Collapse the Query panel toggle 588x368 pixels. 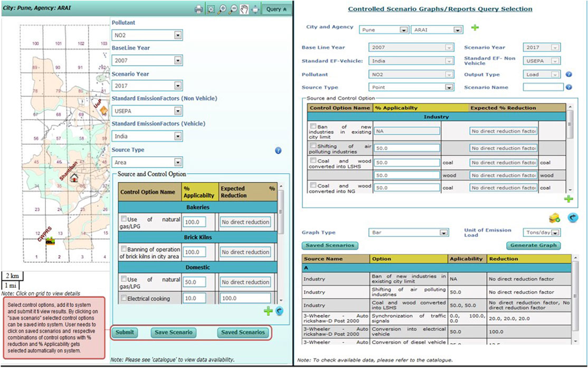pos(277,10)
